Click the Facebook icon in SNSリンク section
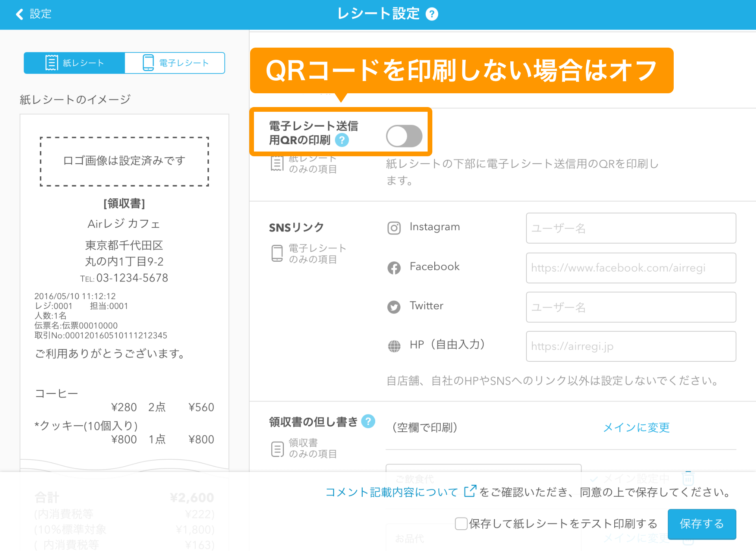This screenshot has width=756, height=551. coord(394,268)
